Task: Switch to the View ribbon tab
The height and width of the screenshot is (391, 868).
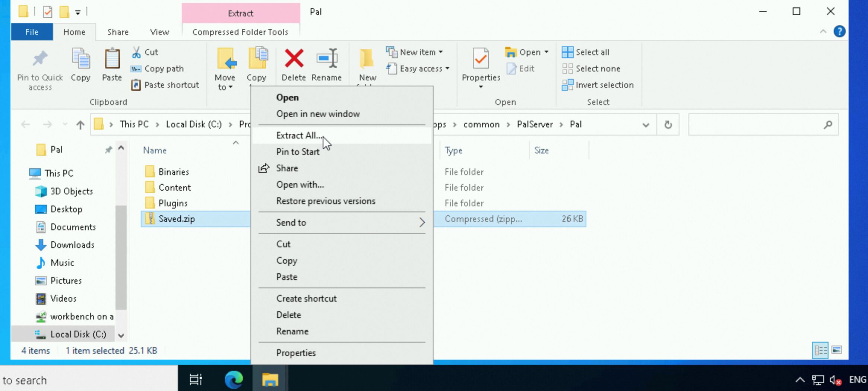Action: [x=159, y=32]
